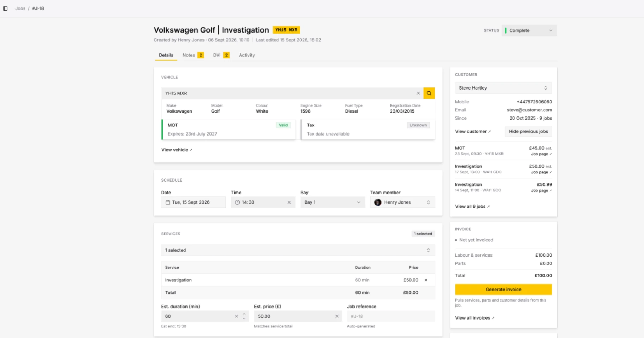Click the calendar icon in Date field
The height and width of the screenshot is (338, 644).
pyautogui.click(x=168, y=202)
